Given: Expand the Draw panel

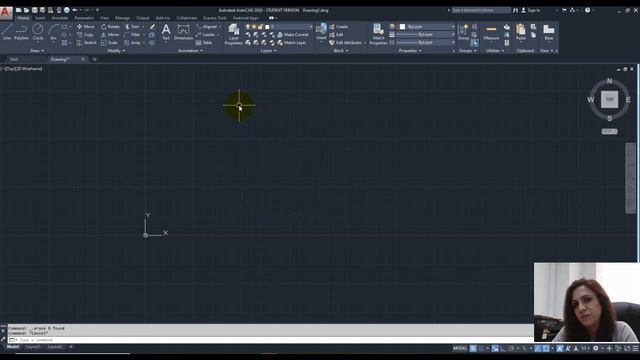Looking at the screenshot, I should tap(37, 51).
